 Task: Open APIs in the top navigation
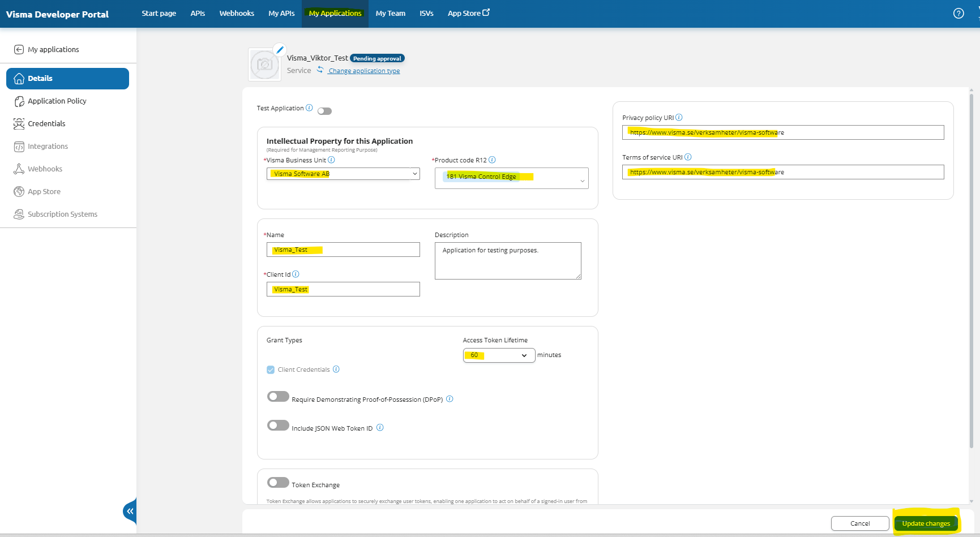click(x=198, y=13)
